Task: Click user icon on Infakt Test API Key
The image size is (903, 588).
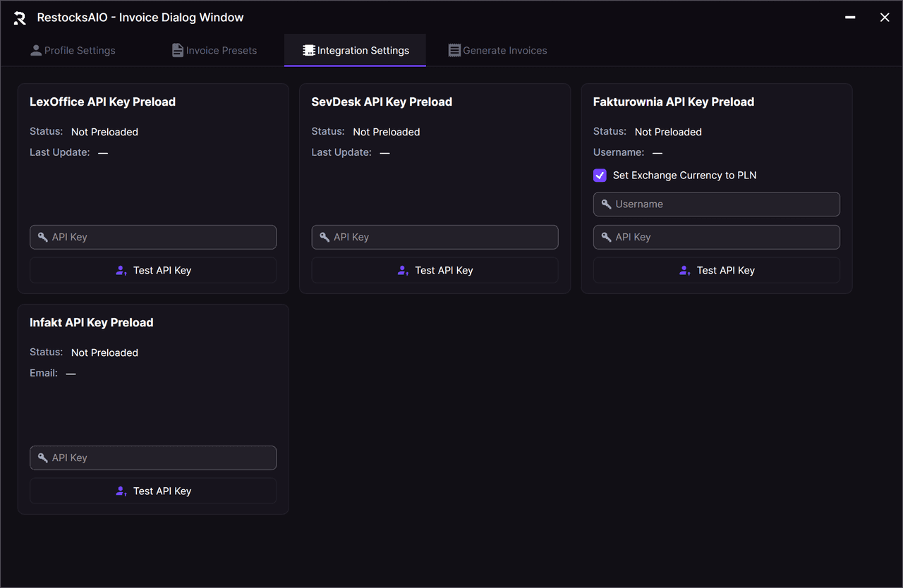Action: coord(121,491)
